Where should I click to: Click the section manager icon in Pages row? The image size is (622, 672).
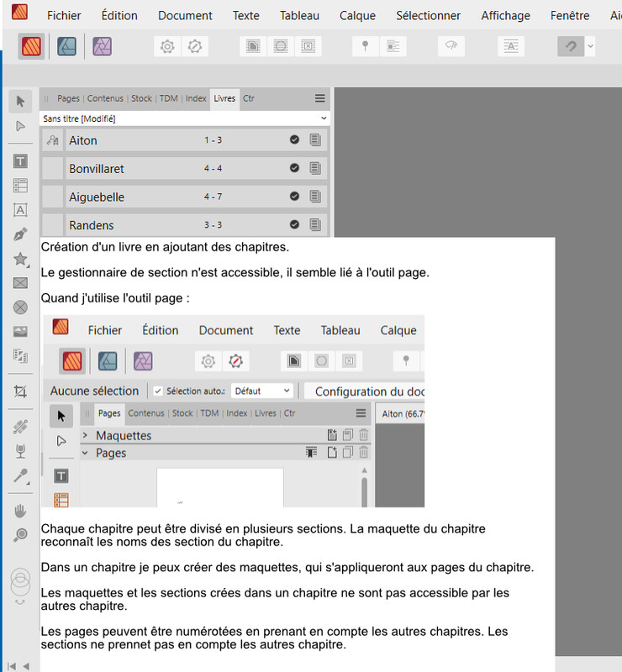[x=312, y=452]
